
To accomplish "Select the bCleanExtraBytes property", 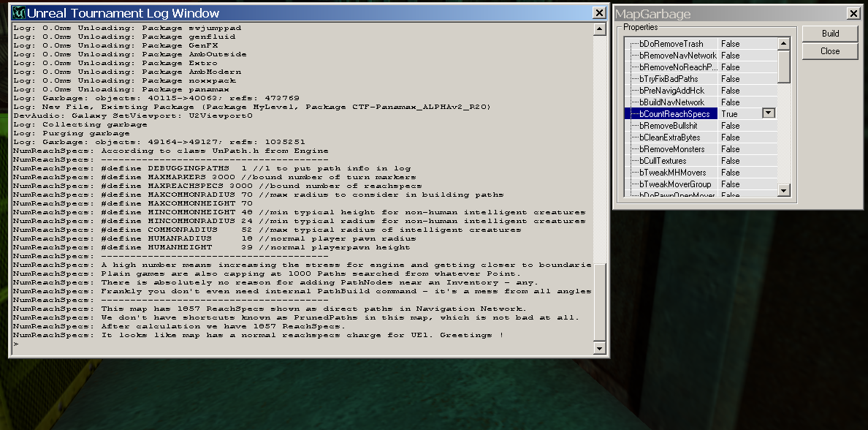I will [670, 137].
